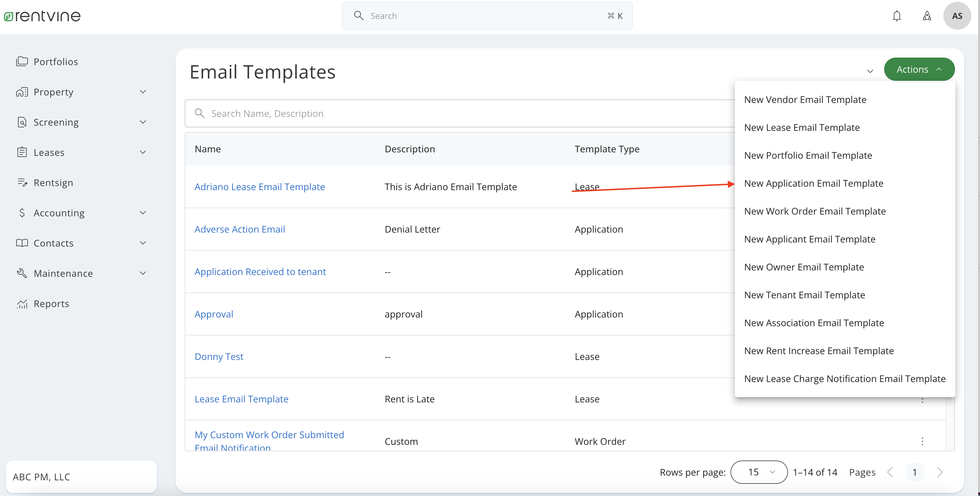Go to Reports in sidebar
The width and height of the screenshot is (980, 496).
[51, 304]
